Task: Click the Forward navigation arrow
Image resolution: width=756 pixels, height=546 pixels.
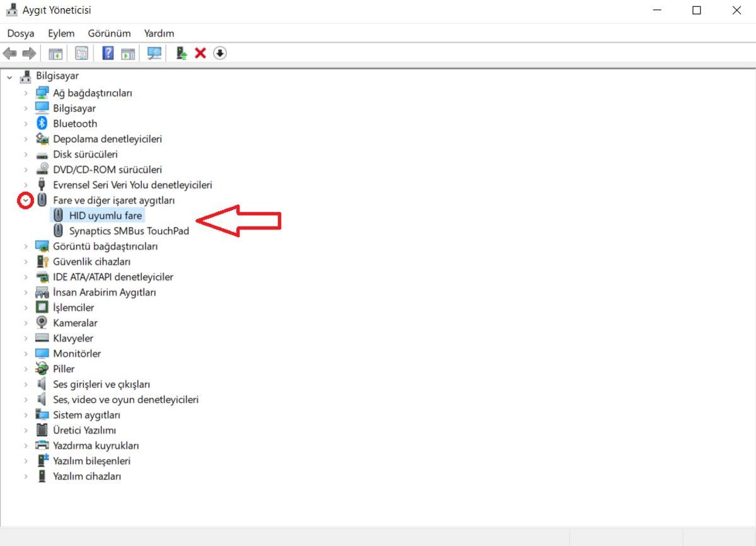Action: pyautogui.click(x=28, y=53)
